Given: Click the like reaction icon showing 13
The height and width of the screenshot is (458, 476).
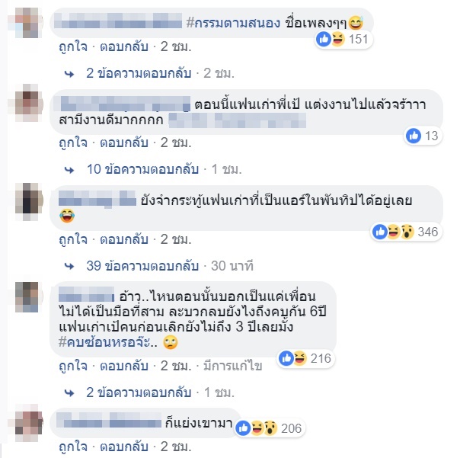Looking at the screenshot, I should [x=414, y=136].
